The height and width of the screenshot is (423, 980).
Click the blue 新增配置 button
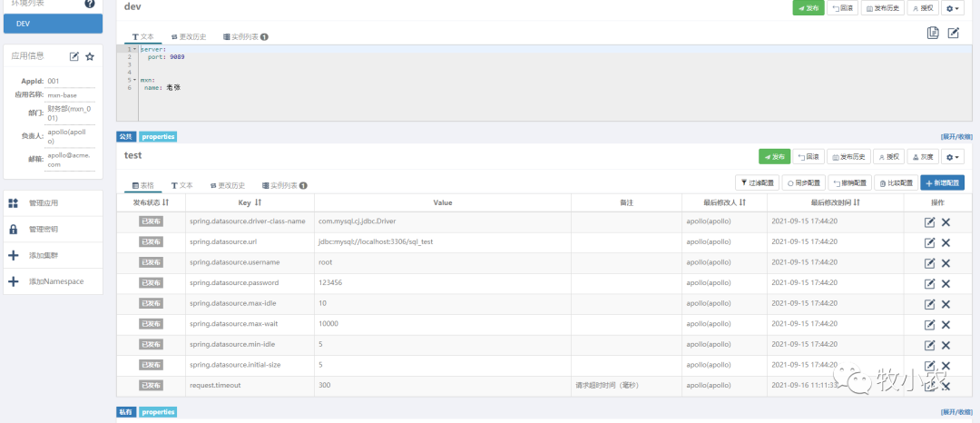coord(942,182)
